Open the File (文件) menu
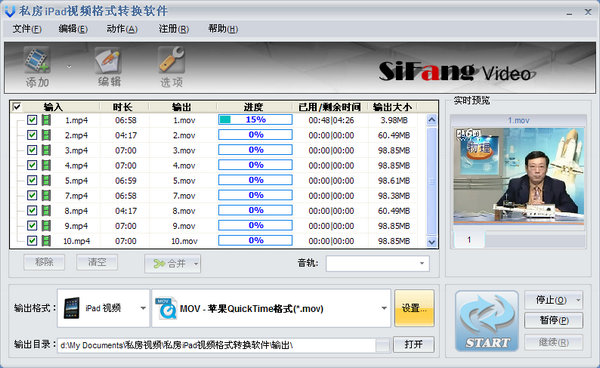The image size is (600, 368). (x=27, y=29)
